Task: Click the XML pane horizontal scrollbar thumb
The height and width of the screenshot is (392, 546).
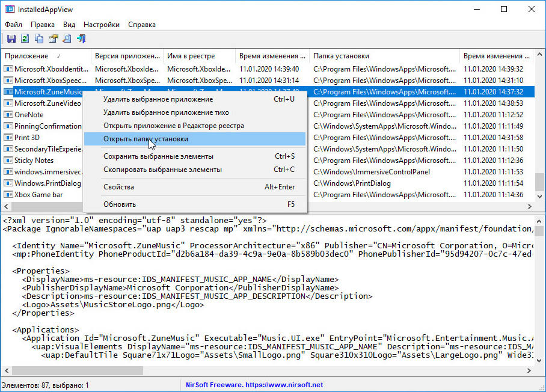Action: [x=78, y=371]
